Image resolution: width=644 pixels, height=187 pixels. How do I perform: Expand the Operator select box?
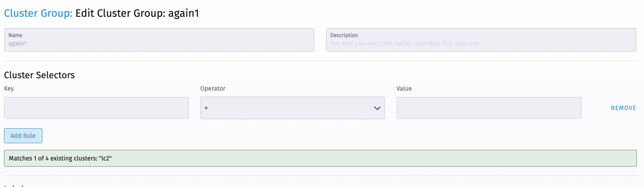pyautogui.click(x=292, y=108)
